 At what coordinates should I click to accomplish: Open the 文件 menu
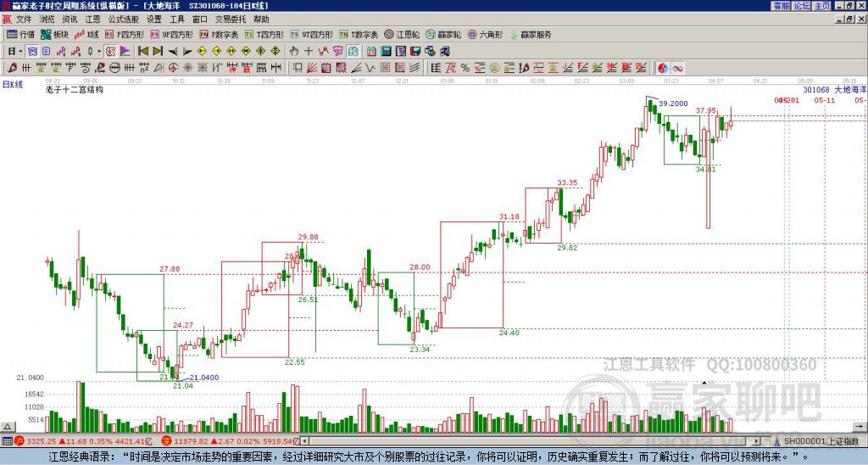tap(24, 20)
